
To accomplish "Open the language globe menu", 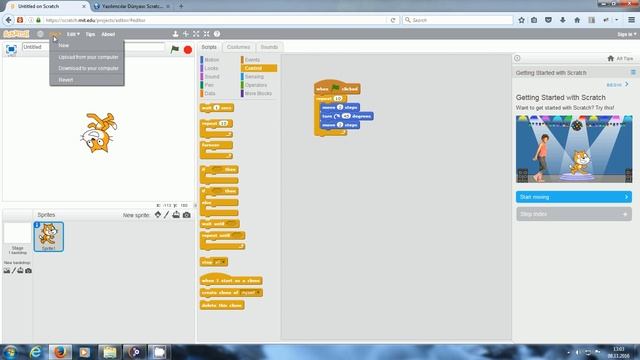I will (40, 34).
